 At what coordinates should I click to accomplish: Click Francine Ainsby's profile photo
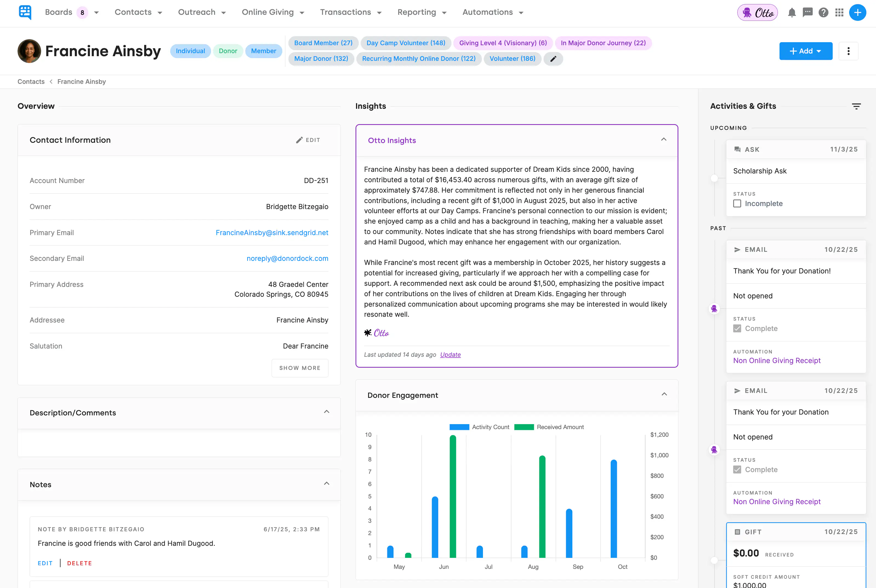pos(29,51)
